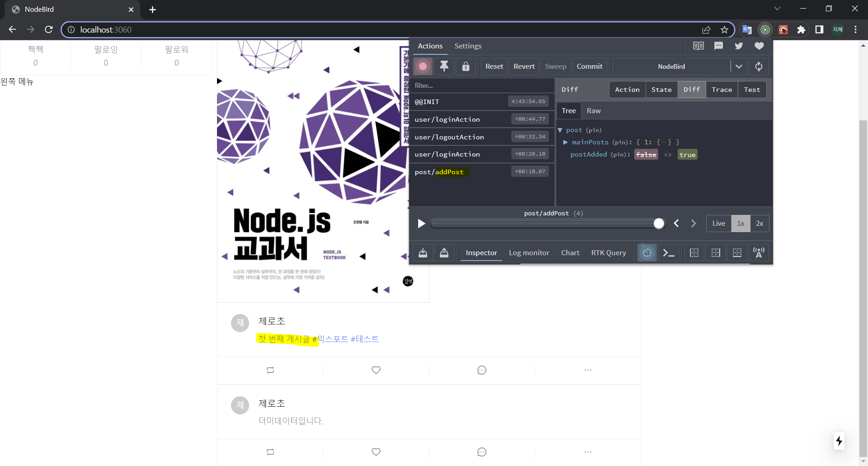This screenshot has height=466, width=868.
Task: Dock DevTools to bottom window icon
Action: [x=737, y=253]
